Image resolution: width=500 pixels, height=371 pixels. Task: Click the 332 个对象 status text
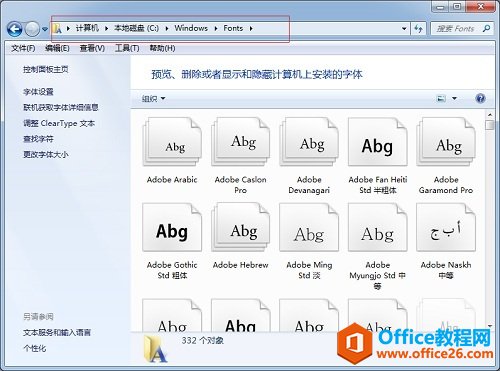pyautogui.click(x=203, y=341)
